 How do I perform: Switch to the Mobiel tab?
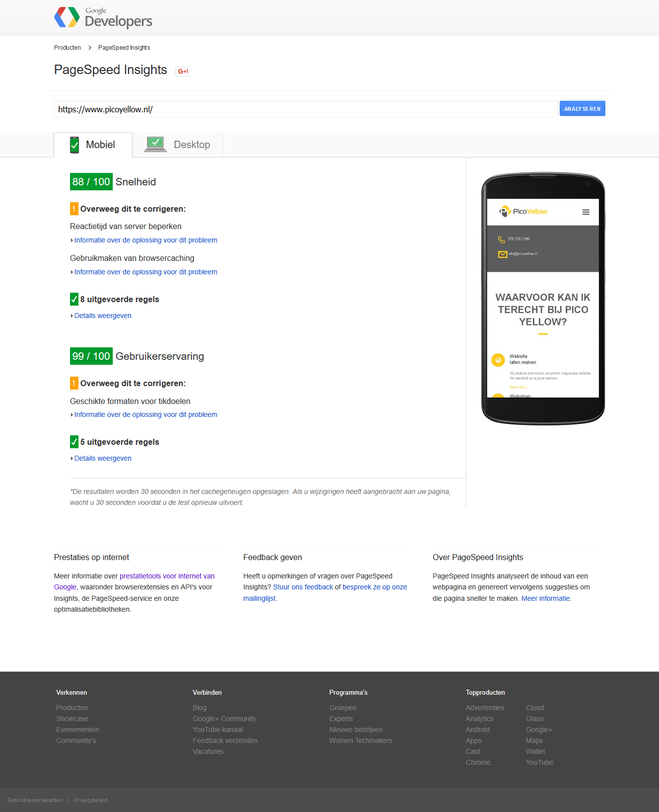(x=93, y=145)
